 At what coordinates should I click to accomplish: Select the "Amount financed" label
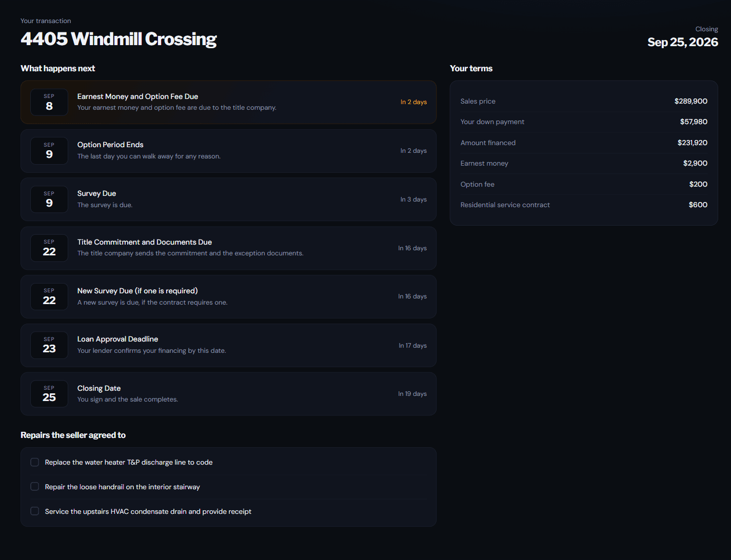coord(488,143)
